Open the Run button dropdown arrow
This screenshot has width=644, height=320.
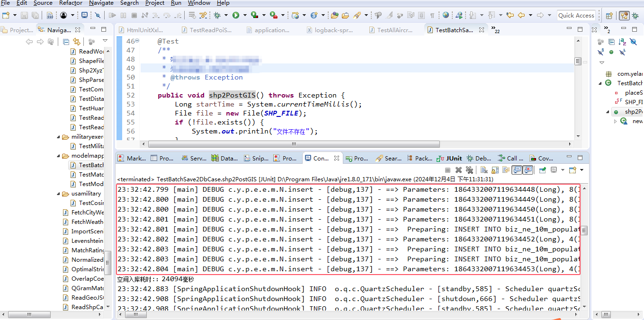click(245, 15)
